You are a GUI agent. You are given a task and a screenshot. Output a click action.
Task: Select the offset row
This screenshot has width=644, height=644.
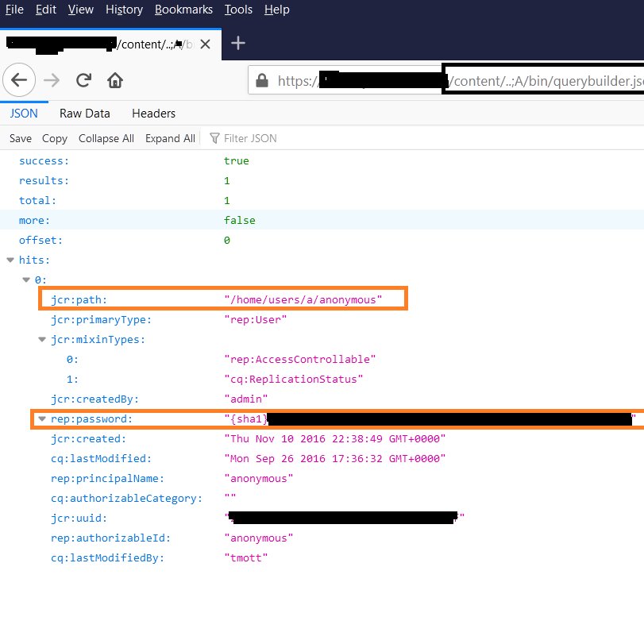coord(322,241)
